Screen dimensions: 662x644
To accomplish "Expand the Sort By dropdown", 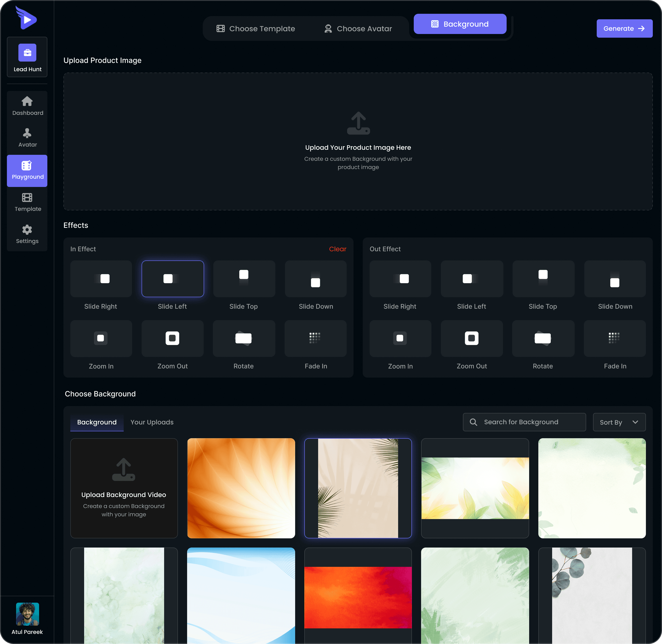I will (x=619, y=422).
